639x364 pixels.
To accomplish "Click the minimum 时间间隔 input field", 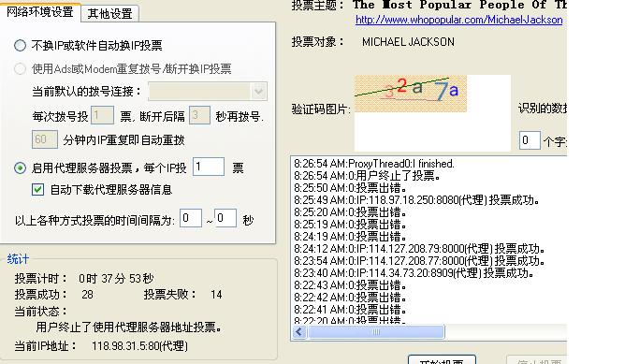I will [x=191, y=218].
